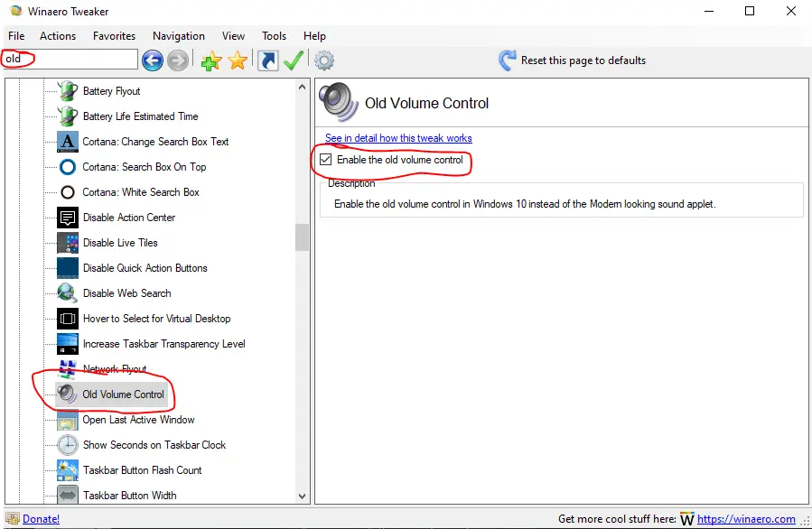
Task: Click the tree scrollbar up arrow
Action: (302, 87)
